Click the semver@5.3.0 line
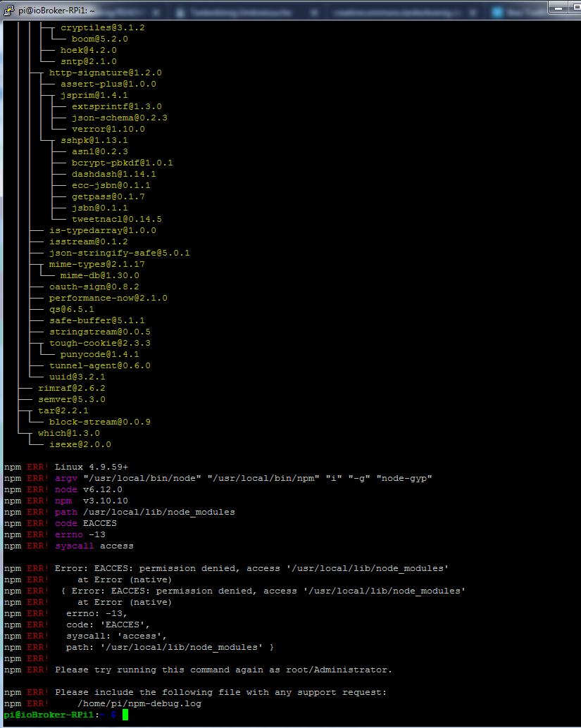Image resolution: width=581 pixels, height=728 pixels. (71, 399)
